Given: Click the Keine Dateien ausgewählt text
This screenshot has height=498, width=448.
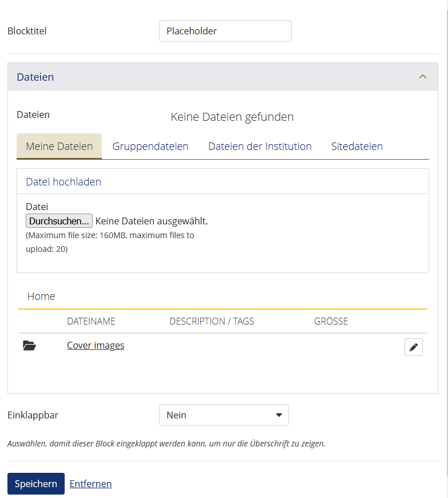Looking at the screenshot, I should (x=152, y=221).
